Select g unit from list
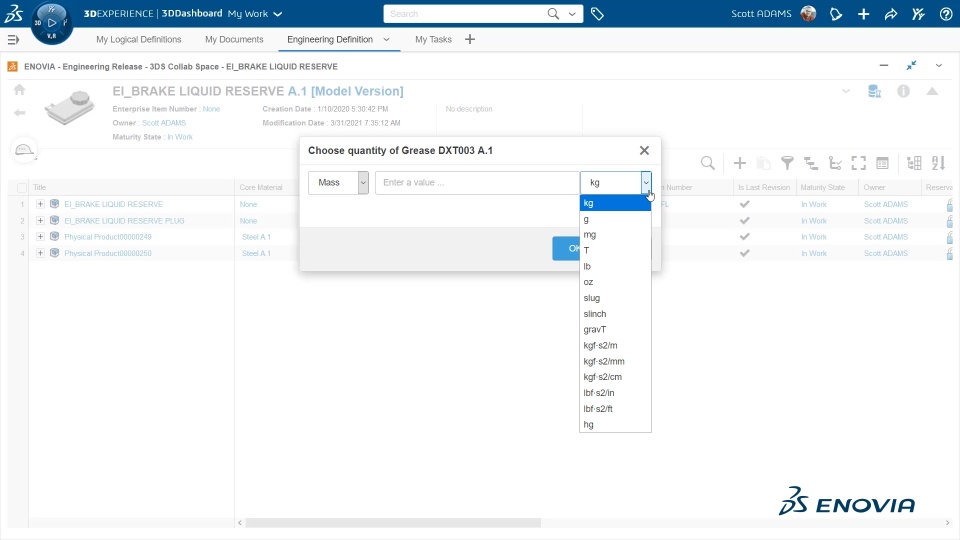This screenshot has width=960, height=540. (x=615, y=219)
